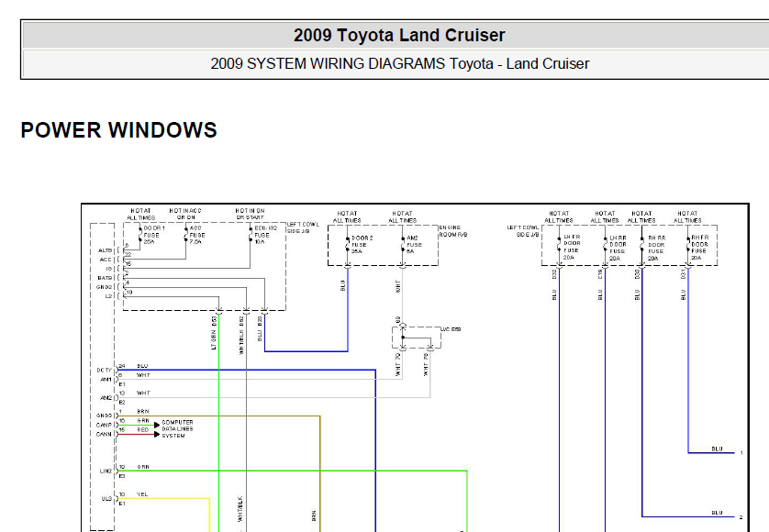Click the "YEL" wire label

coord(142,494)
